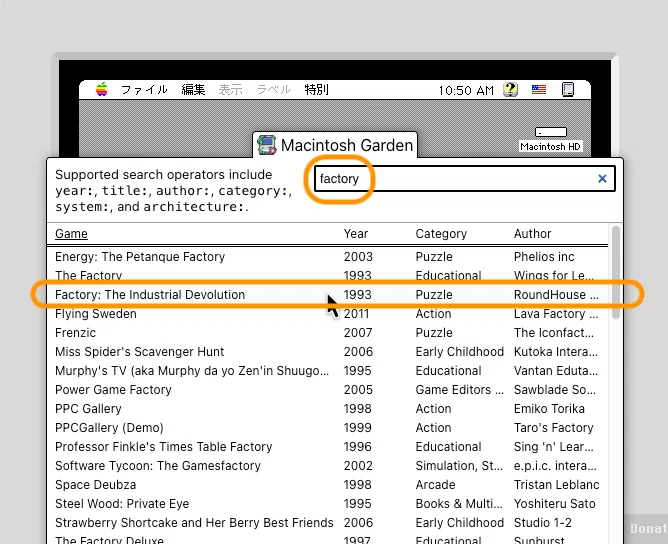Select Steel Wood: Private Eye
The width and height of the screenshot is (668, 544).
[x=327, y=504]
